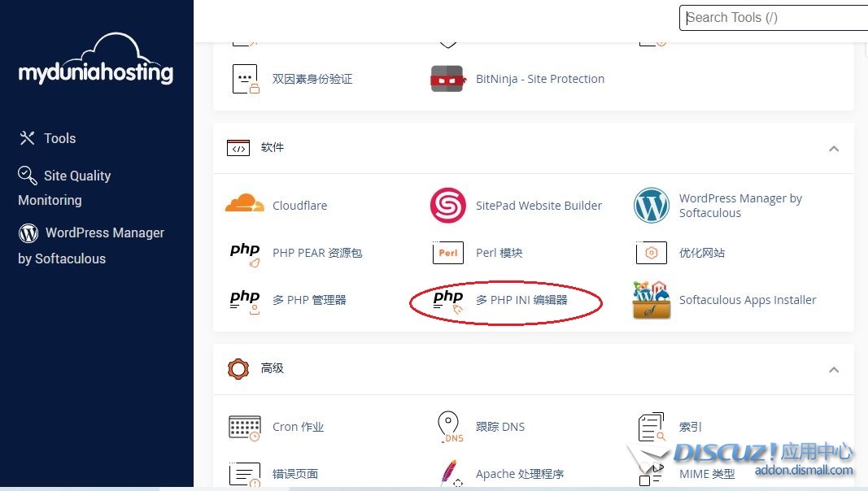Image resolution: width=868 pixels, height=491 pixels.
Task: Collapse the 高级 section with its chevron
Action: 834,369
